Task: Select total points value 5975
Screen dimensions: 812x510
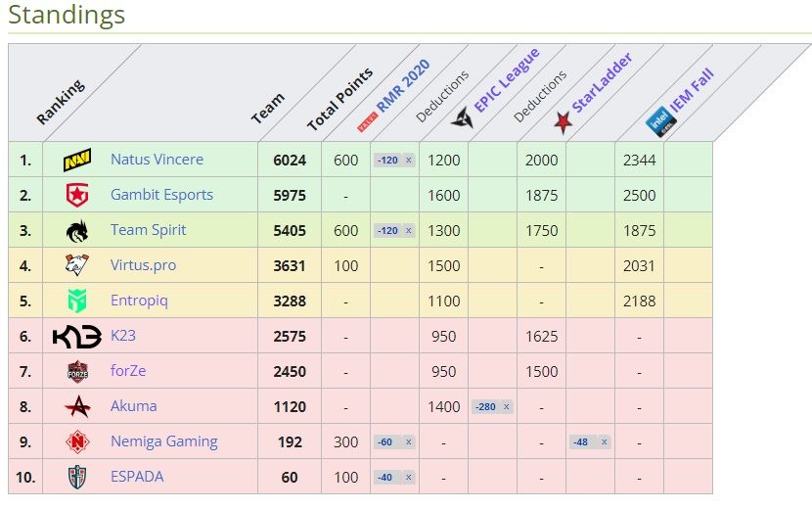Action: click(290, 196)
